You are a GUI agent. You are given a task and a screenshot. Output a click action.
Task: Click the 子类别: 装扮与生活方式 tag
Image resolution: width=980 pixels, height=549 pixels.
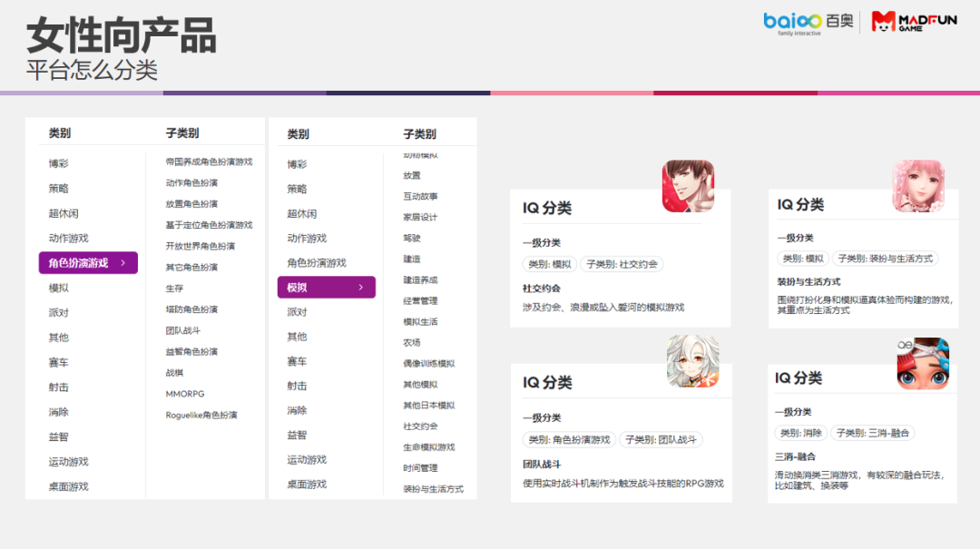(885, 259)
